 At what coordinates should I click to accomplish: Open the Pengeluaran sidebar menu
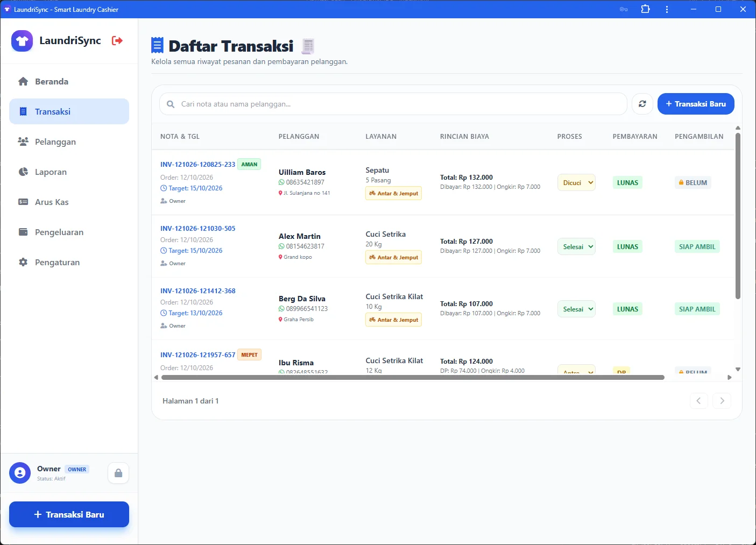tap(69, 232)
